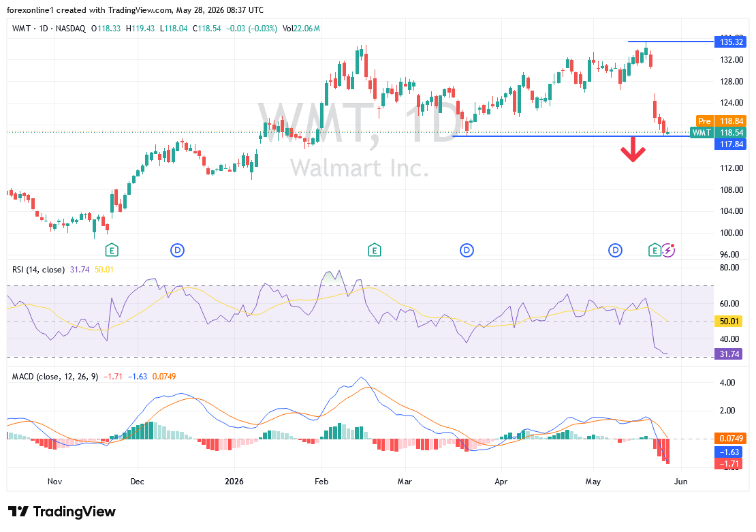The height and width of the screenshot is (532, 756).
Task: Click the MACD (close, 12, 26, 9) title
Action: 55,377
